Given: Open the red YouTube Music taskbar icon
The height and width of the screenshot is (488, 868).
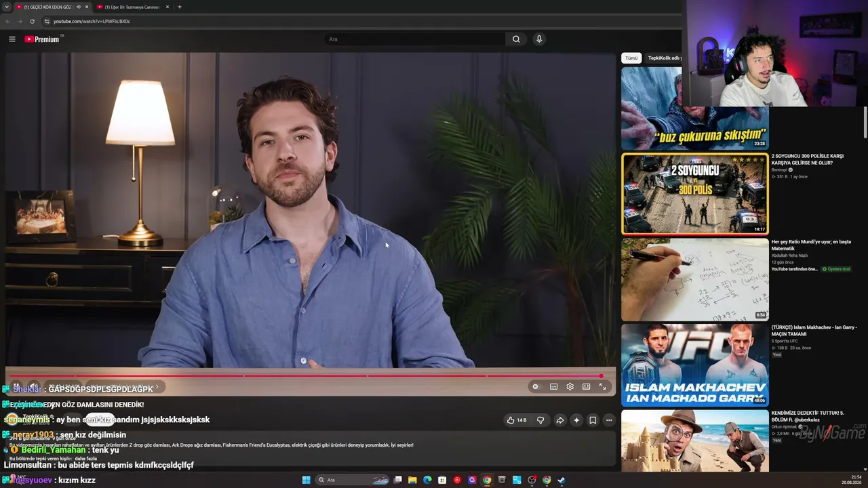Looking at the screenshot, I should 457,480.
